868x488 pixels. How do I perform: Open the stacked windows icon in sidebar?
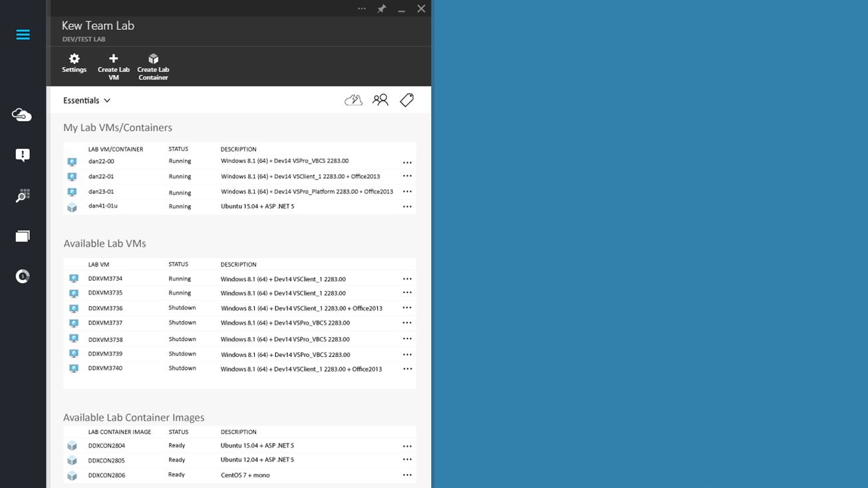[23, 236]
